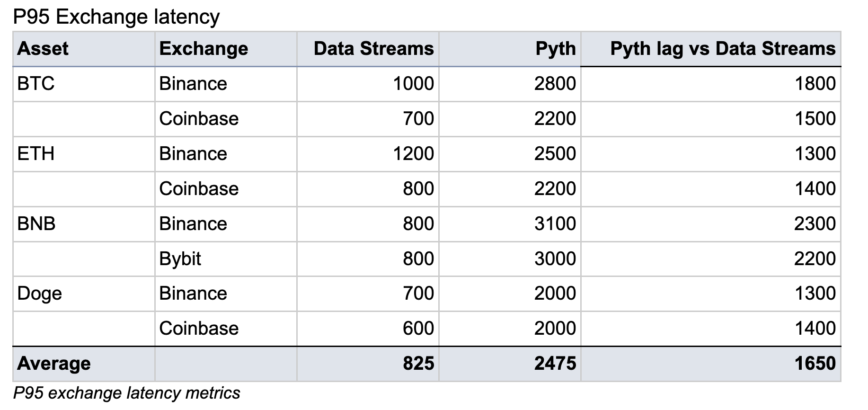Select the Pyth column header
The height and width of the screenshot is (410, 868).
(x=555, y=49)
